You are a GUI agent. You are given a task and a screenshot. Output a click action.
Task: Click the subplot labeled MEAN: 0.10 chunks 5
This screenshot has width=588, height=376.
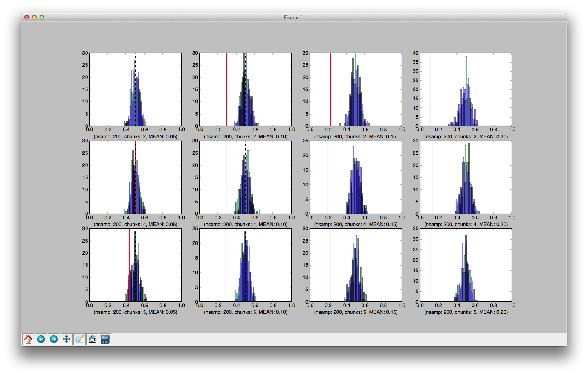tap(246, 266)
